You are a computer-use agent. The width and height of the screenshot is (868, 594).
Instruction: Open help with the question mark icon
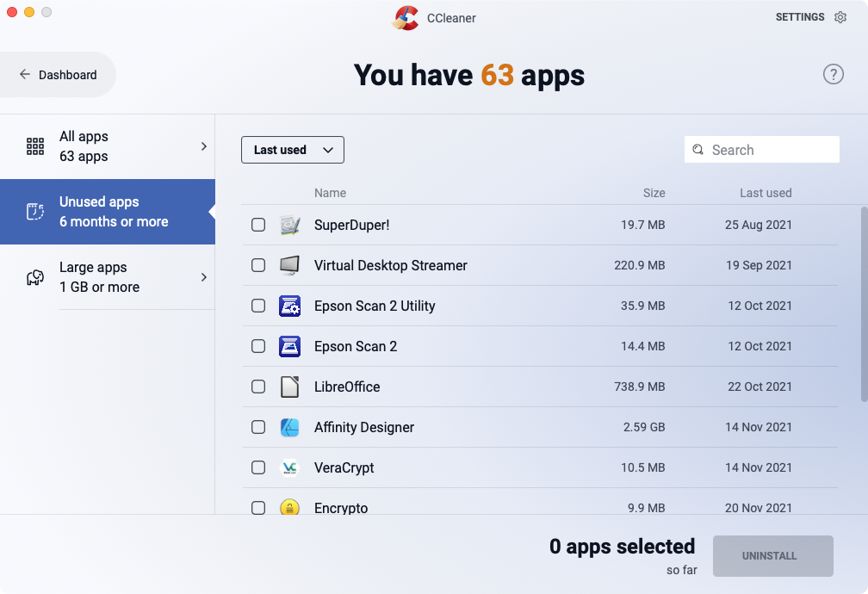coord(834,74)
